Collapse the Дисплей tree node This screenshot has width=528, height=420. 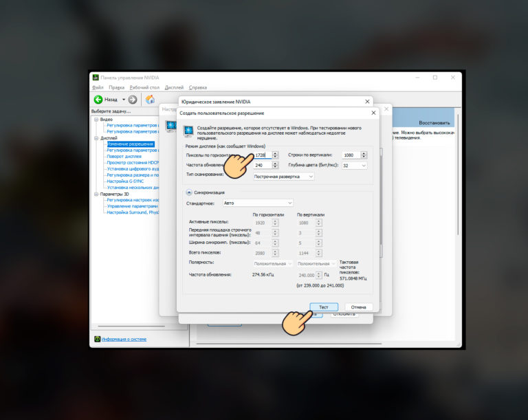point(96,138)
